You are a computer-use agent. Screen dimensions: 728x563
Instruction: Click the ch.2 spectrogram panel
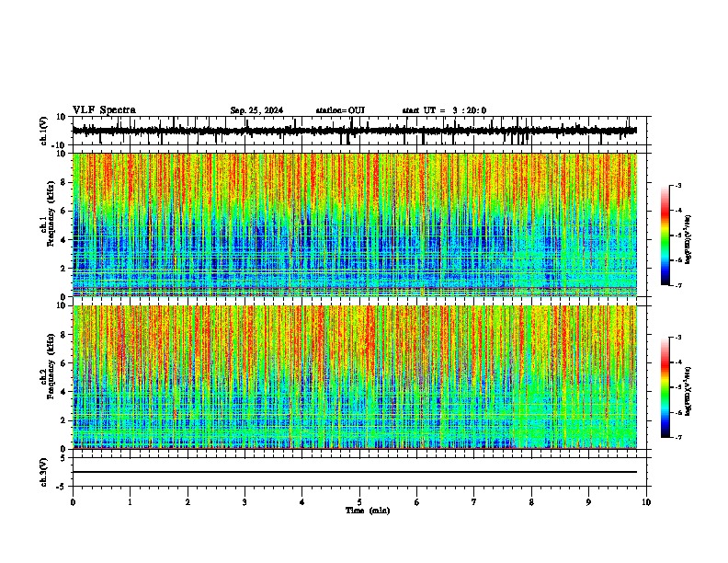click(355, 377)
